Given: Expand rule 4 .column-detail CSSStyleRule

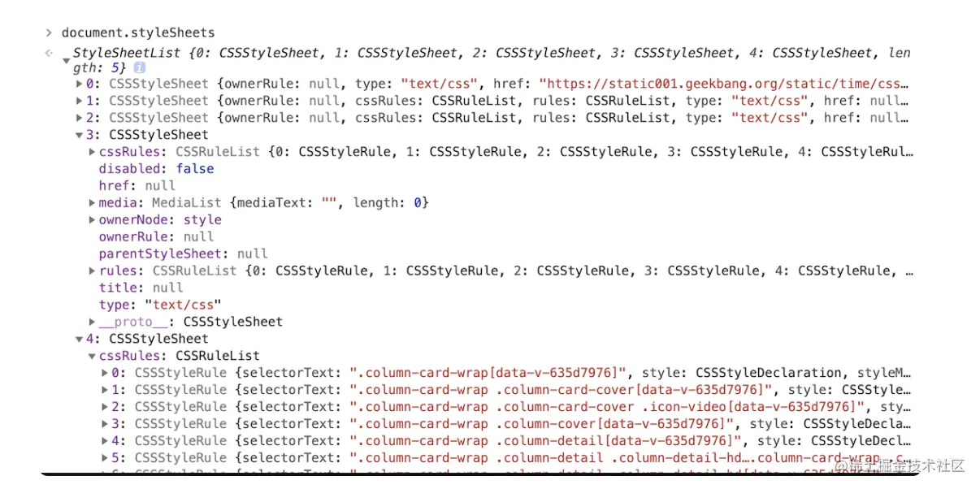Looking at the screenshot, I should coord(105,441).
